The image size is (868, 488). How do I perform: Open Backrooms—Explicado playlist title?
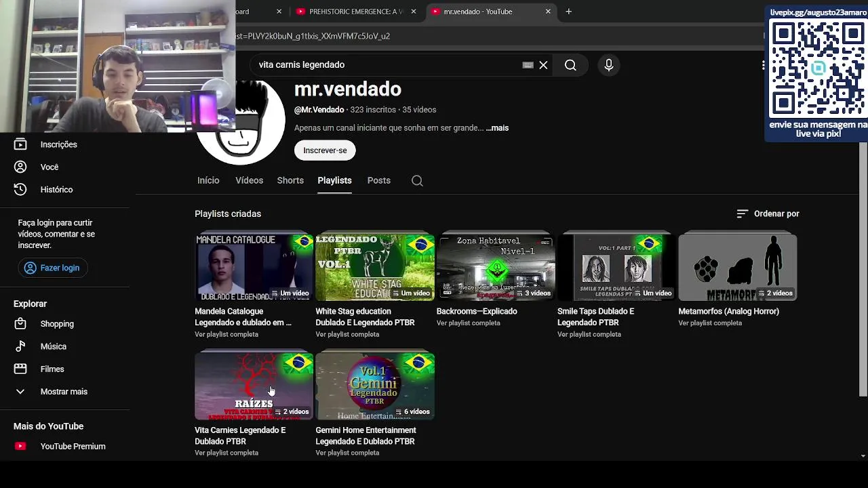477,312
